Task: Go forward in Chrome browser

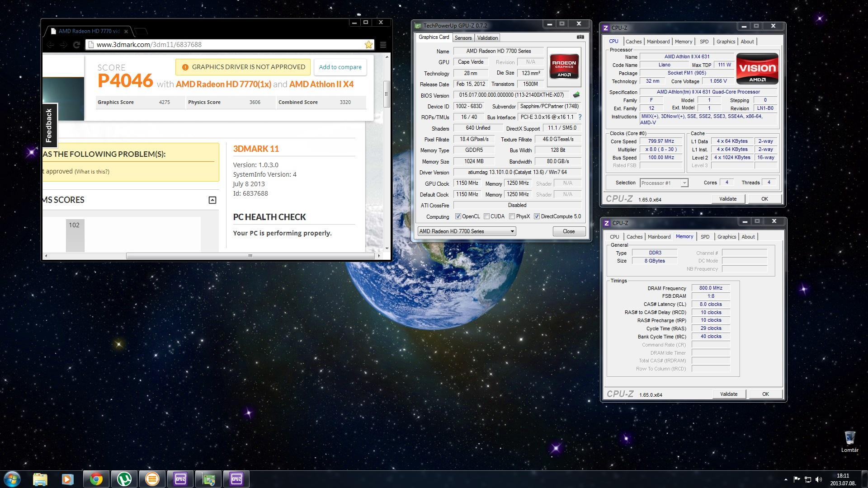Action: point(63,44)
